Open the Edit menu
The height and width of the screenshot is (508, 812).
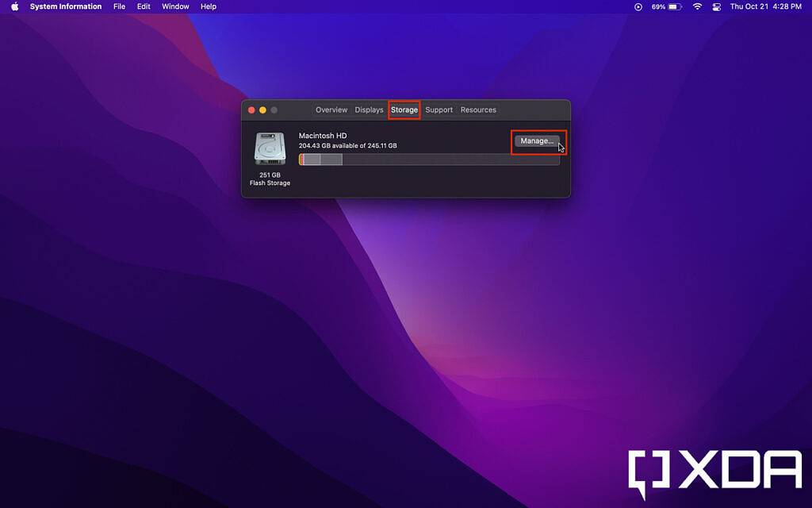[x=143, y=6]
